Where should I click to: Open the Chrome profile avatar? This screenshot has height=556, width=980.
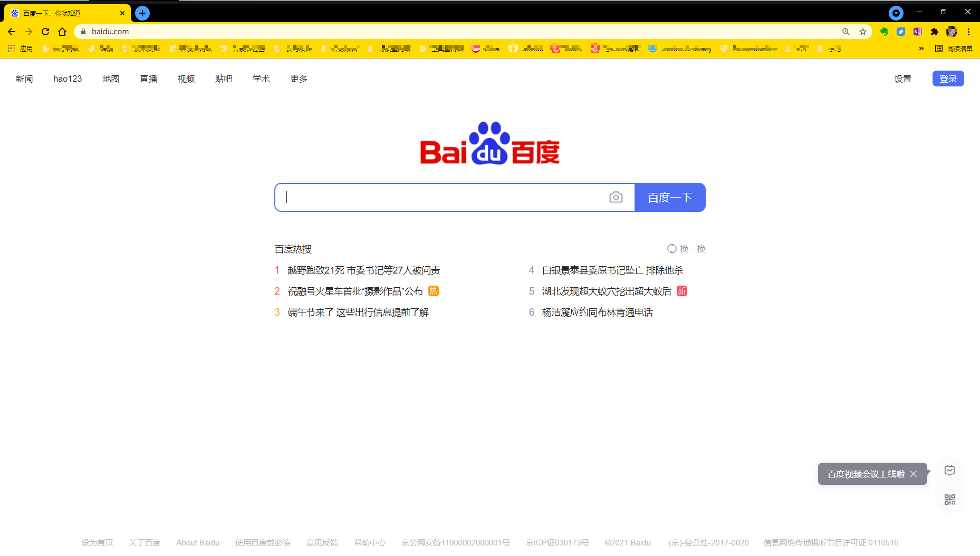pyautogui.click(x=952, y=32)
